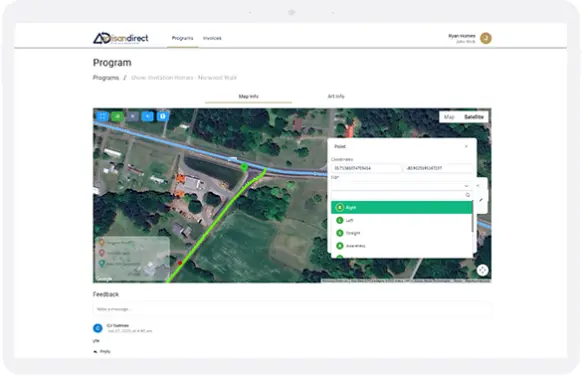This screenshot has width=584, height=376.
Task: Open the Invoices menu item
Action: point(212,38)
